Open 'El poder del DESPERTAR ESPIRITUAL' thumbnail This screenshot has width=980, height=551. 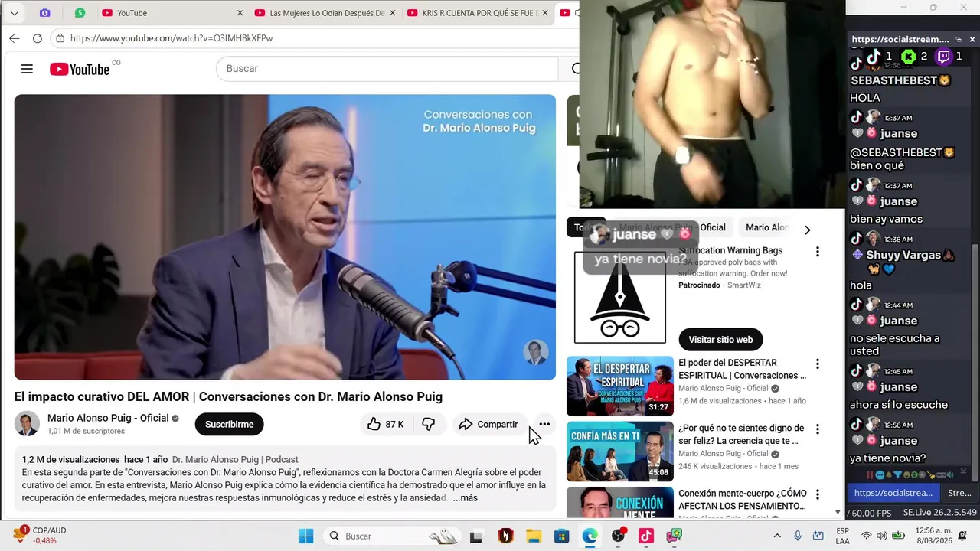coord(620,386)
